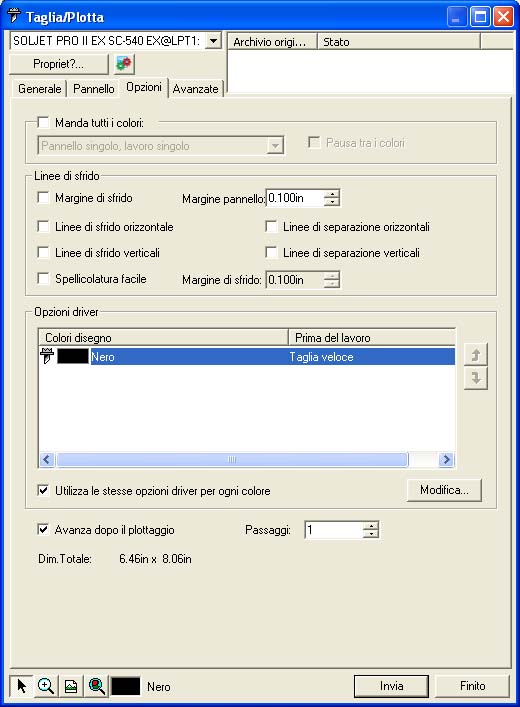Click the Modifica... button
Viewport: 520px width, 707px height.
pos(444,490)
